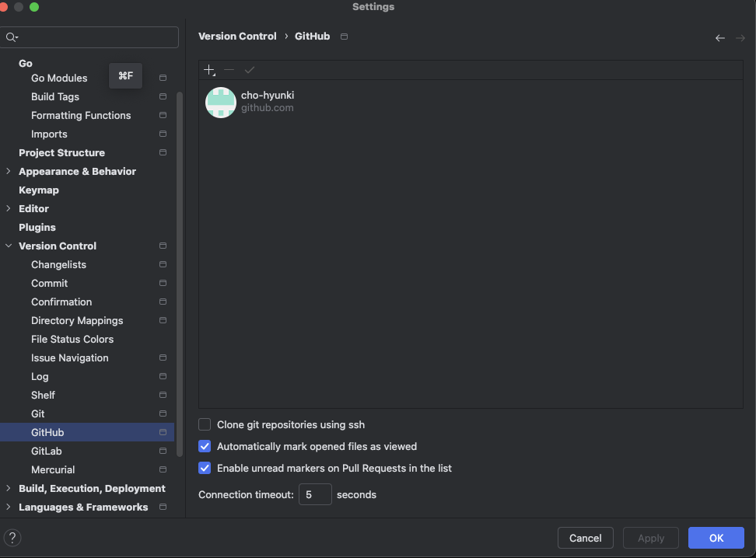
Task: Open GitLab settings page
Action: pyautogui.click(x=47, y=451)
